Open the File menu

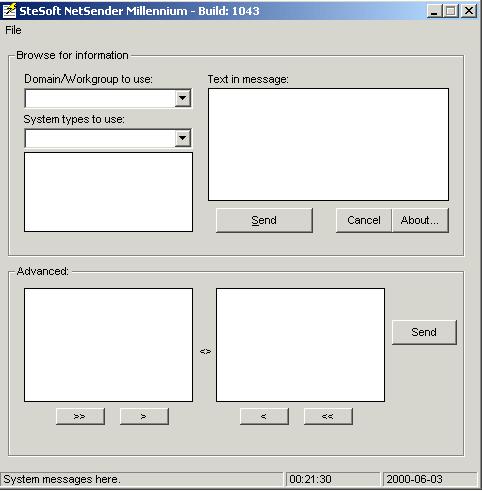(x=13, y=30)
